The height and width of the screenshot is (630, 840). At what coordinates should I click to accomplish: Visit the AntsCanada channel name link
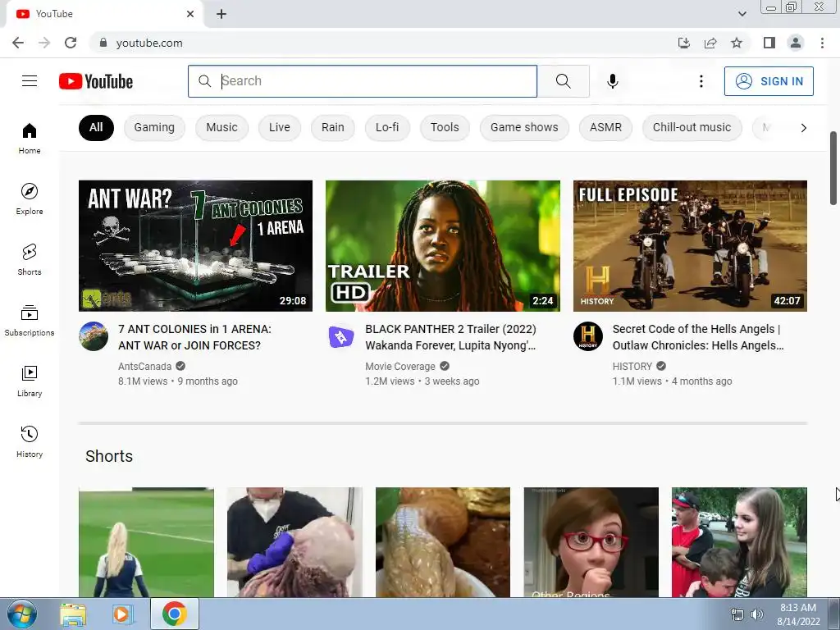pyautogui.click(x=144, y=367)
